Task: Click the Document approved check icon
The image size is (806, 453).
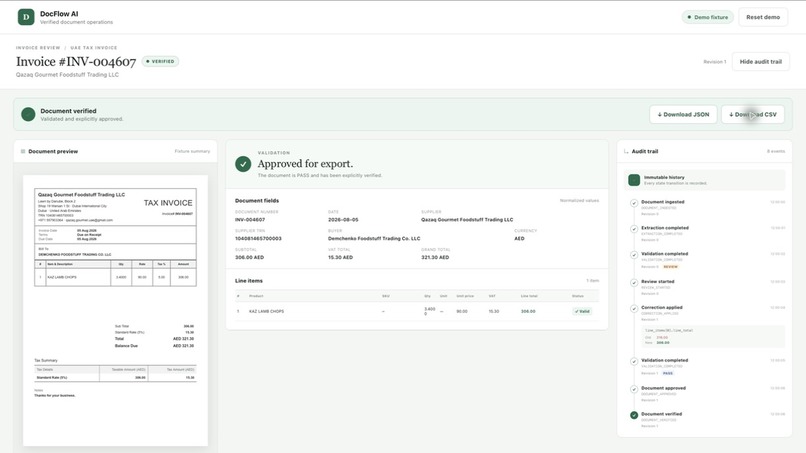Action: pos(634,389)
